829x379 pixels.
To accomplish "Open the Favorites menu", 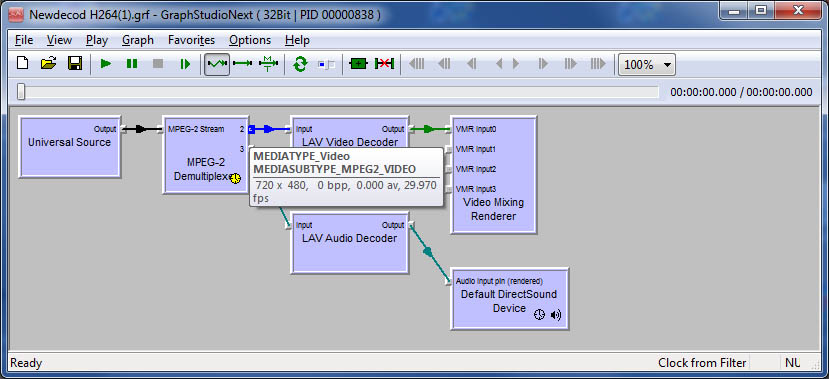I will (191, 40).
